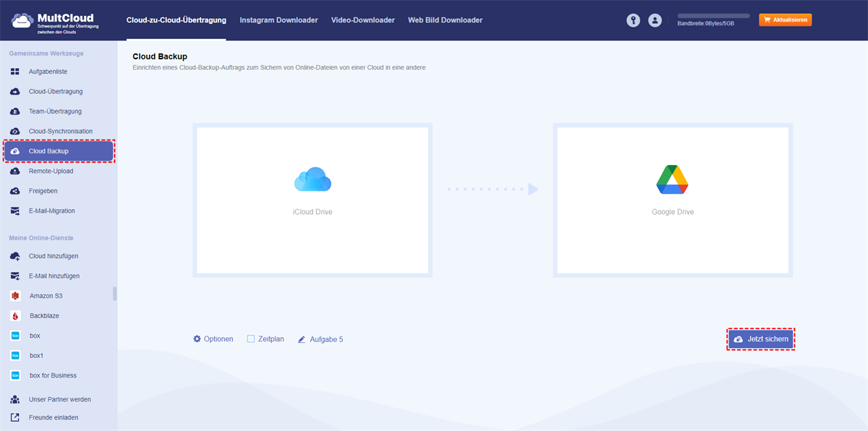
Task: Open the Web Bild Downloader tab
Action: [445, 20]
